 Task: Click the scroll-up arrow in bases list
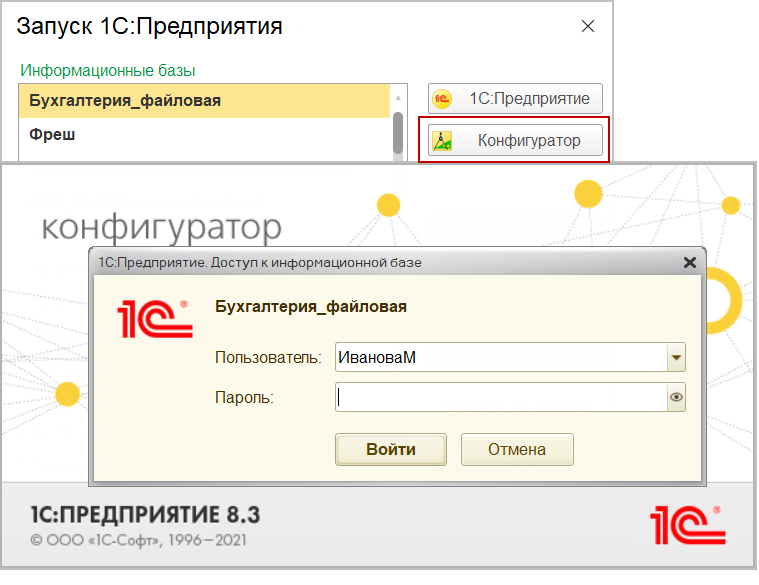tap(398, 98)
